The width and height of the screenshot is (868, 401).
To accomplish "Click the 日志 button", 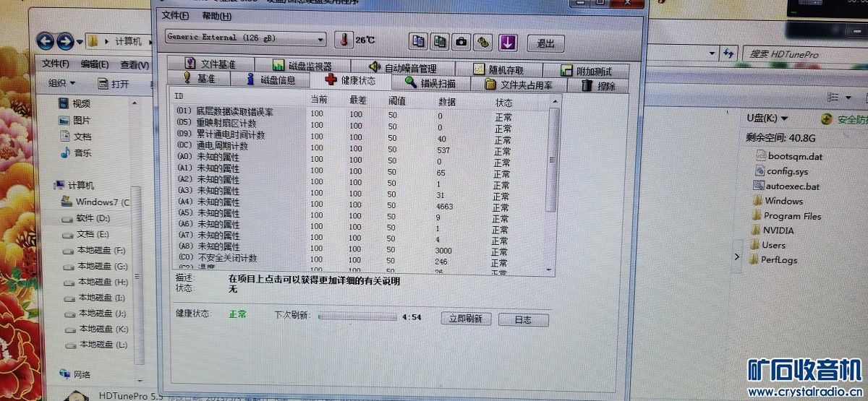I will [523, 319].
